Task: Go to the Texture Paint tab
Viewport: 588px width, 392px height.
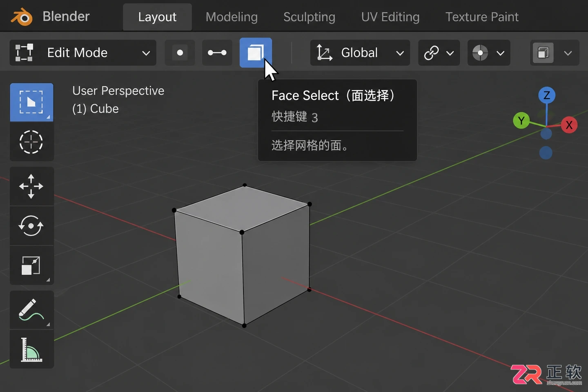Action: point(482,17)
